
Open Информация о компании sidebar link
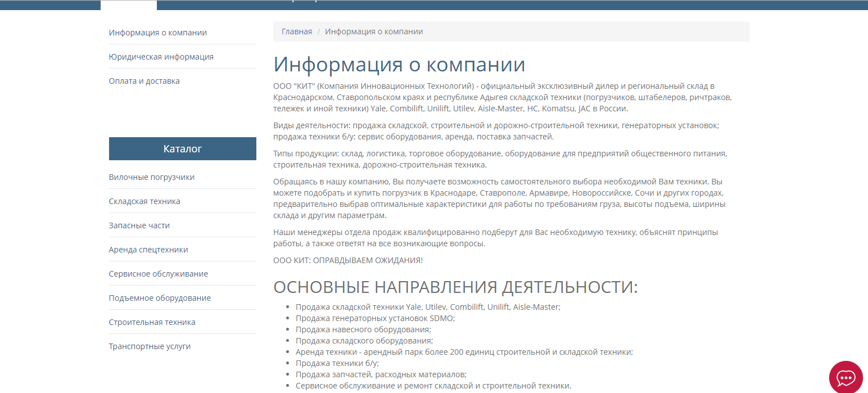coord(158,33)
